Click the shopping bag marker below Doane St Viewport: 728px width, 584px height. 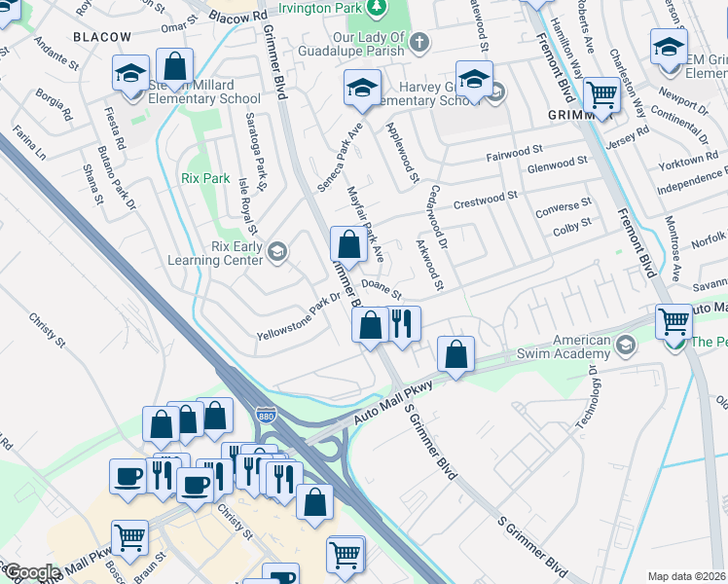pos(370,325)
